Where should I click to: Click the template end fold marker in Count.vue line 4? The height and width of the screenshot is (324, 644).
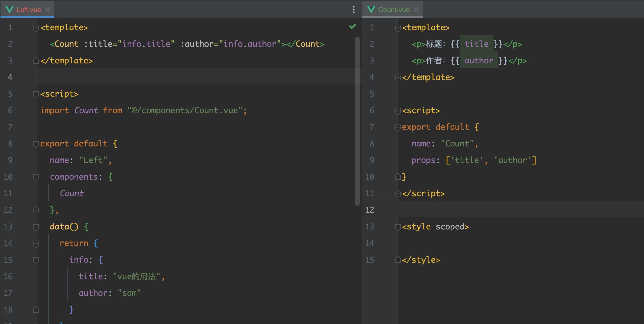[x=398, y=77]
